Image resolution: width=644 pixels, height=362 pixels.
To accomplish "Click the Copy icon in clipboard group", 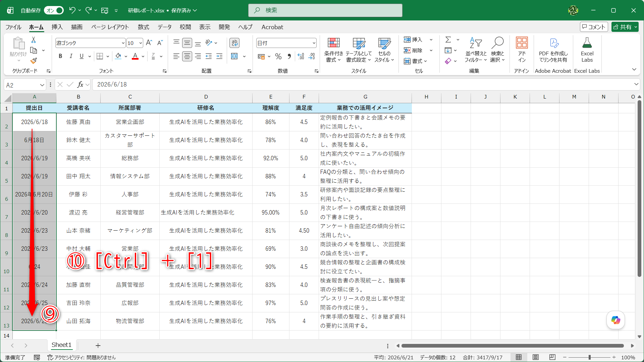I will 34,50.
